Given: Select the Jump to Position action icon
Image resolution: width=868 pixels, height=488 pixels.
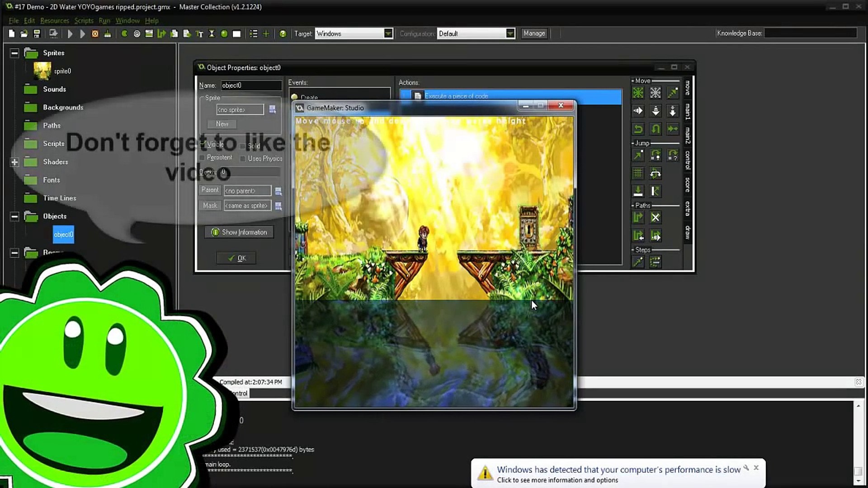Looking at the screenshot, I should tap(638, 156).
